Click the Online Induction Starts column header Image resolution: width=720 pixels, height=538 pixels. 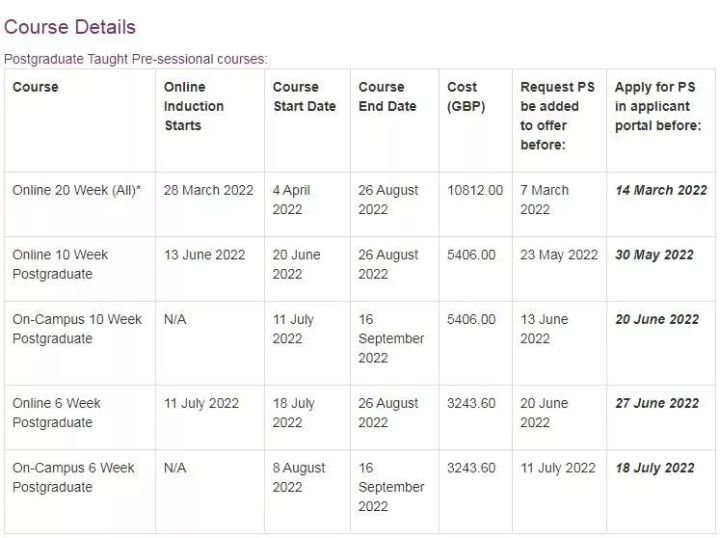click(x=194, y=106)
